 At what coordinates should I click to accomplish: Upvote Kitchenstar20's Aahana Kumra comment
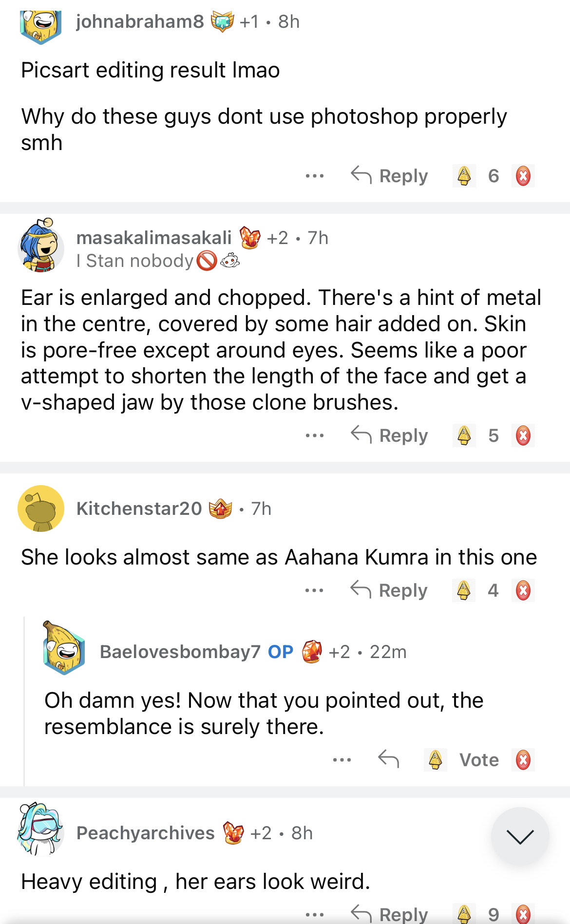464,590
